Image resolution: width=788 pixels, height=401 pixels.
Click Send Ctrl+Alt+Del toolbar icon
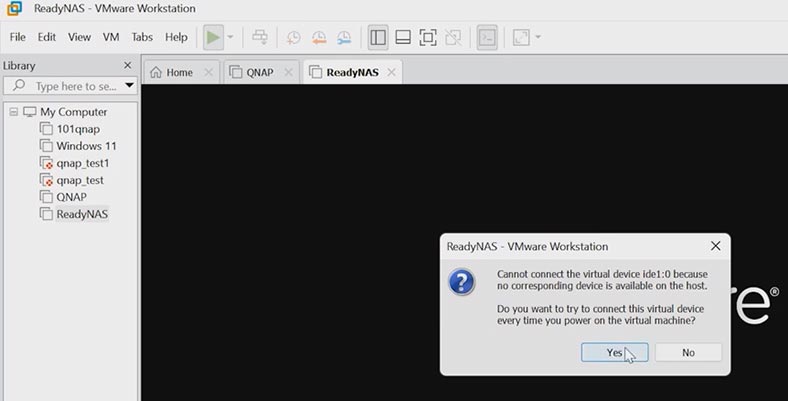[x=260, y=37]
